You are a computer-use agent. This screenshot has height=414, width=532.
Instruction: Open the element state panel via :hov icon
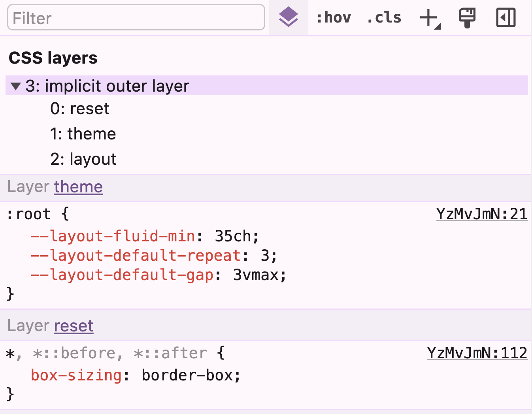click(x=333, y=17)
